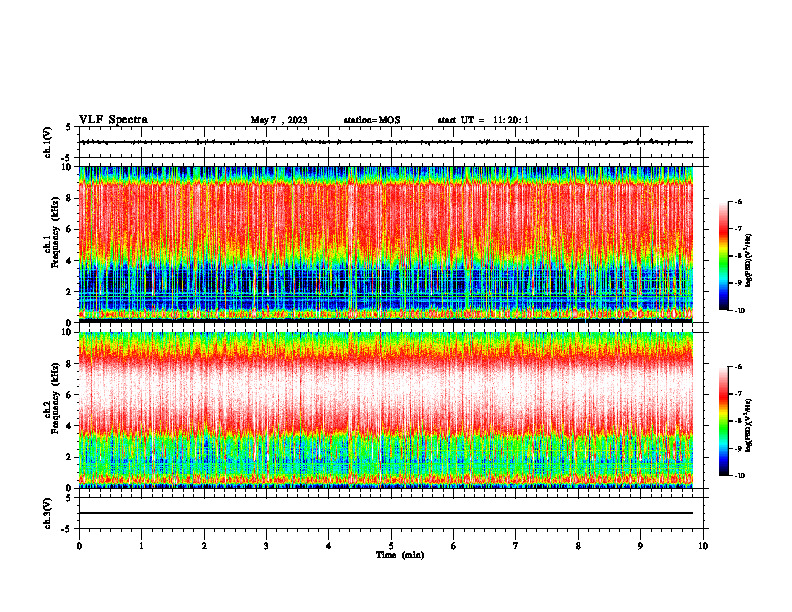Click the flat ch.3 voltage trace line
The height and width of the screenshot is (612, 792).
[x=386, y=513]
